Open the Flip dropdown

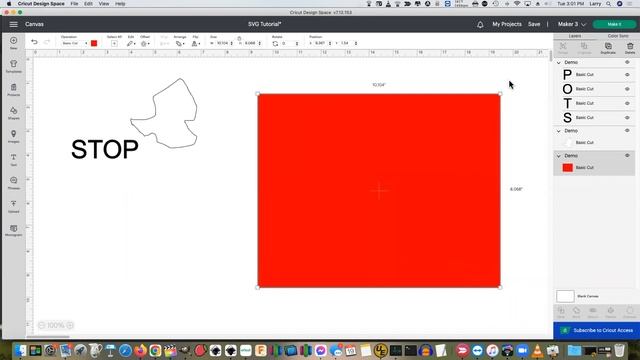coord(196,43)
